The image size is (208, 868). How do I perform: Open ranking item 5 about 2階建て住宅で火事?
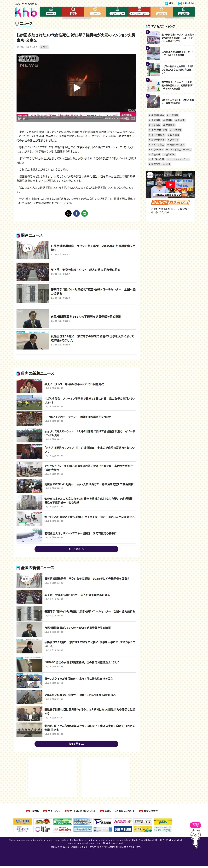click(170, 101)
